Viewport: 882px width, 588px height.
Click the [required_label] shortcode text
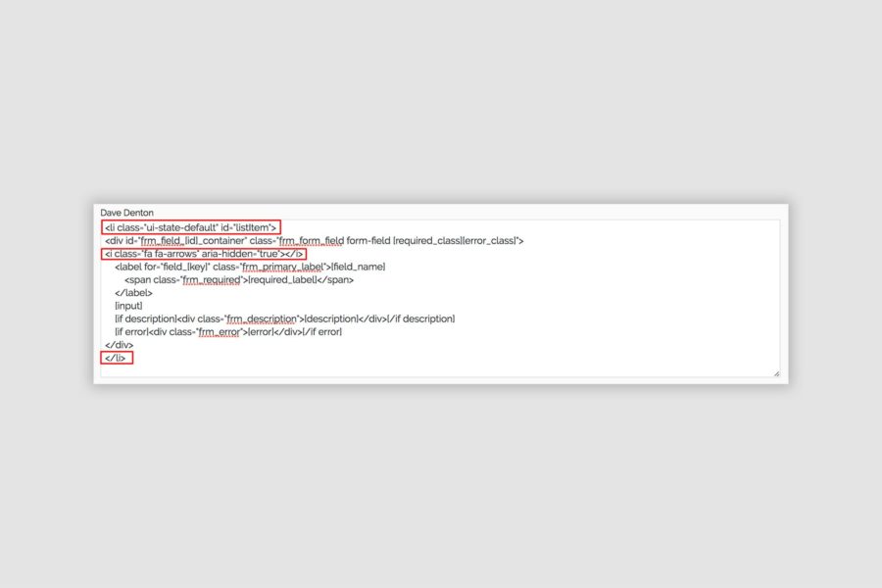pyautogui.click(x=281, y=279)
